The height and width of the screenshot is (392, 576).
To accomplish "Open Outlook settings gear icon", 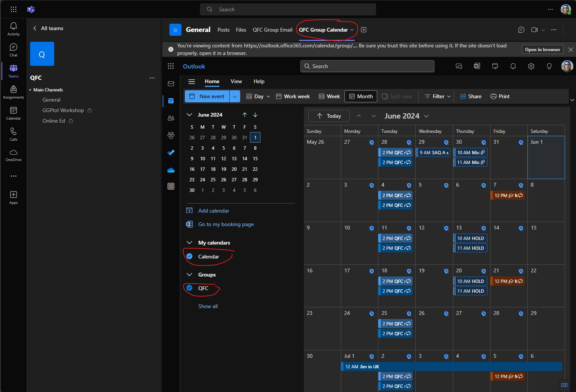I will [531, 66].
